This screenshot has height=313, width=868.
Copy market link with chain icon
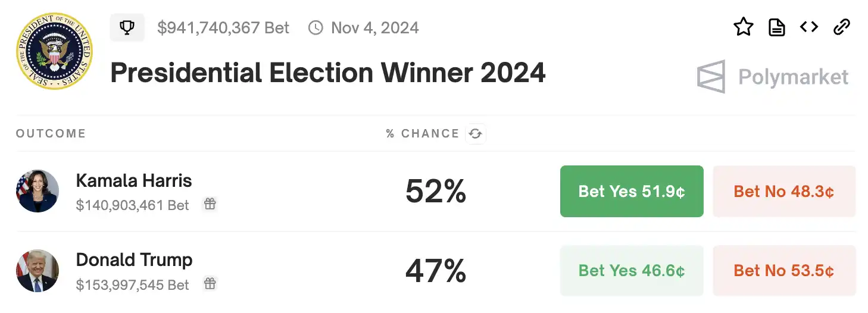click(841, 27)
